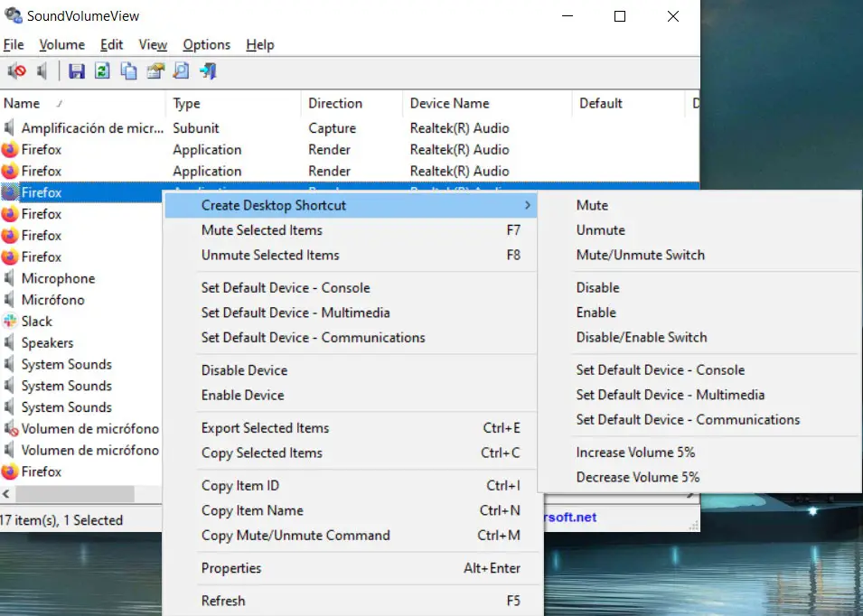Click the Subunit type cell
This screenshot has height=616, width=863.
point(196,128)
